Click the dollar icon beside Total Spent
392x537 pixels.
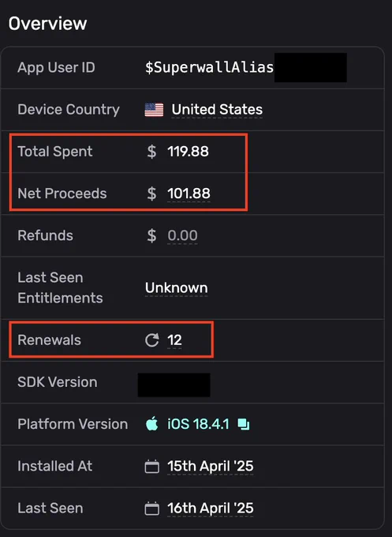coord(151,152)
